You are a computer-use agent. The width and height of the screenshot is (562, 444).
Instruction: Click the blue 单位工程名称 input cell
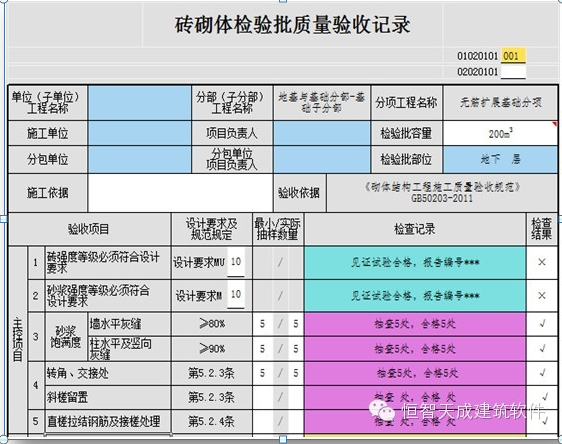139,103
